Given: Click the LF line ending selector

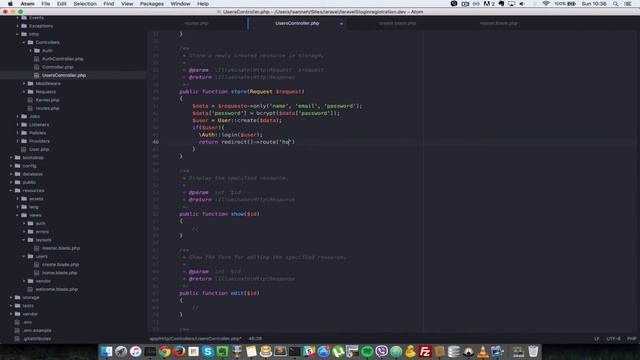Looking at the screenshot, I should (x=597, y=339).
